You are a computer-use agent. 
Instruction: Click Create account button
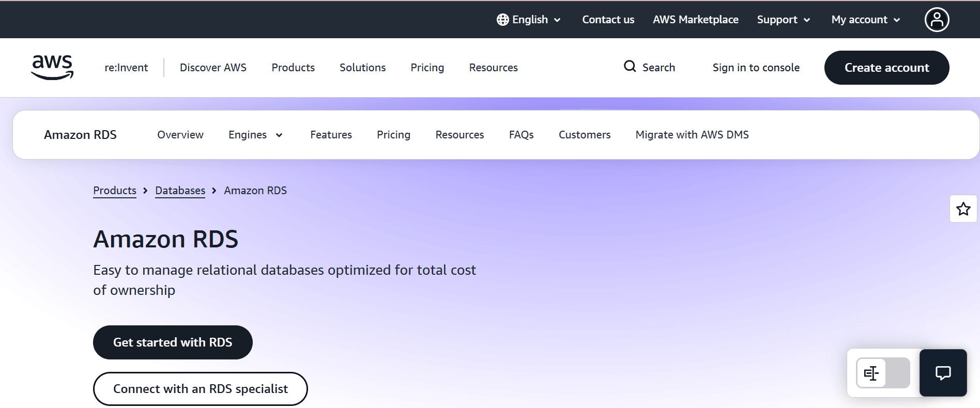point(886,68)
